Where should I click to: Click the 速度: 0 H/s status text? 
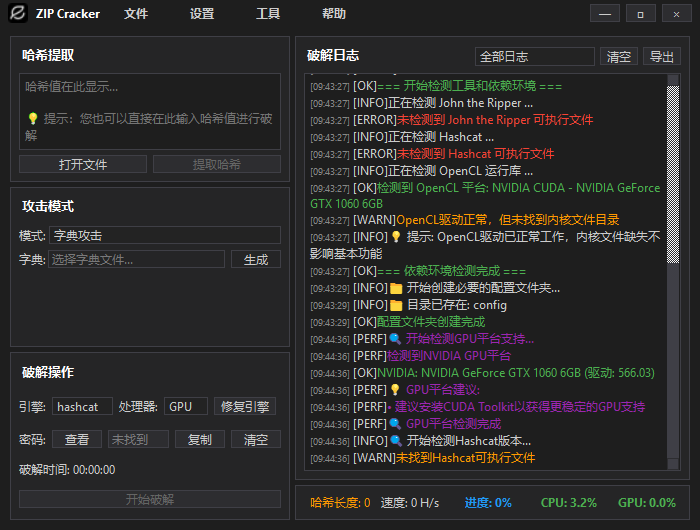[410, 503]
